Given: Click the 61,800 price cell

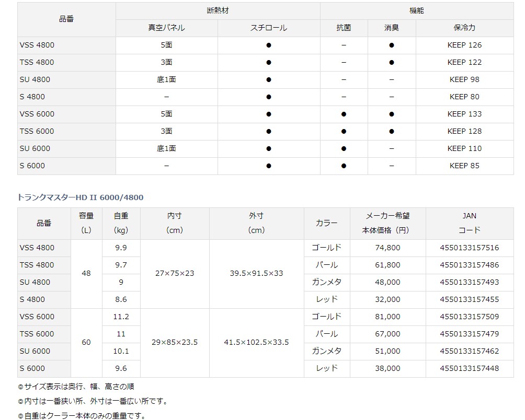Looking at the screenshot, I should click(x=387, y=265).
